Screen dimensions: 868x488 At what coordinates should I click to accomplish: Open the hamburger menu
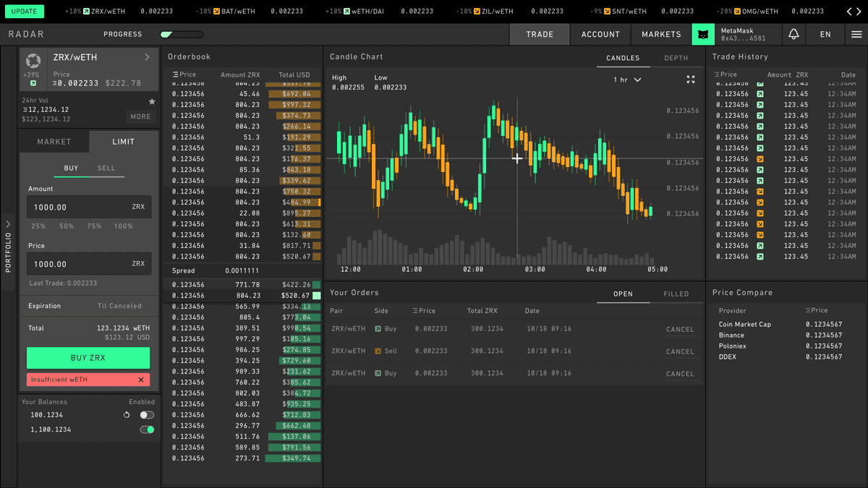[856, 34]
